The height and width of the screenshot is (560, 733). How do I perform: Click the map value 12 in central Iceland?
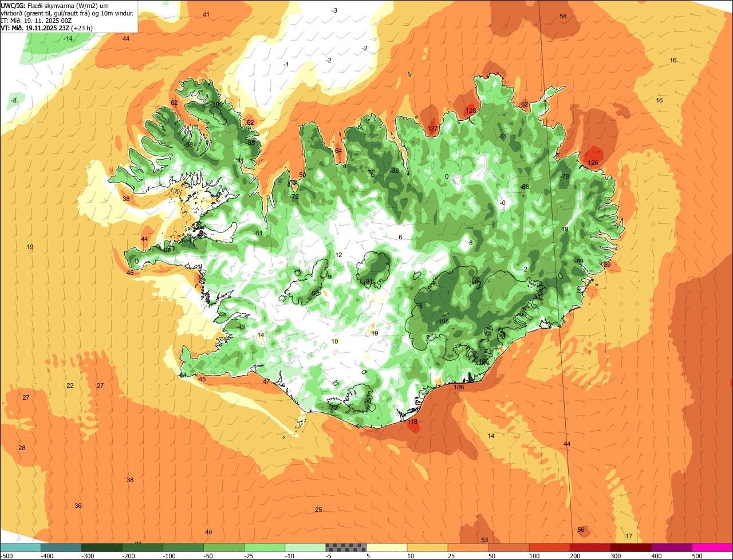pos(338,255)
